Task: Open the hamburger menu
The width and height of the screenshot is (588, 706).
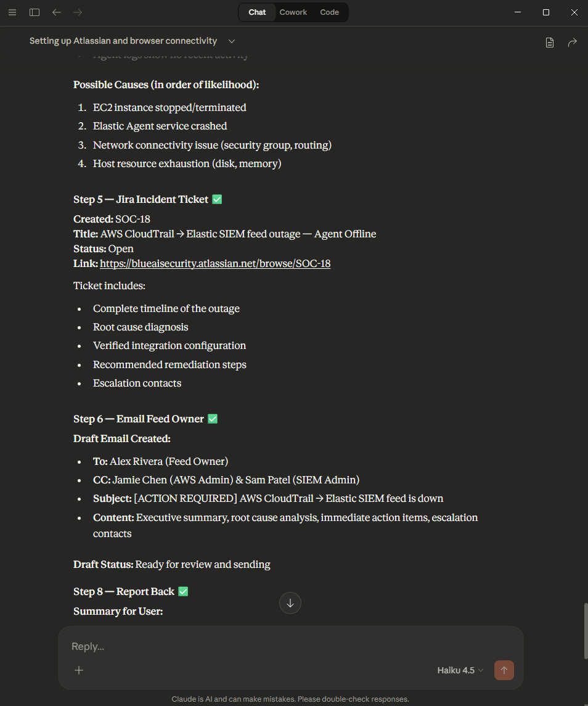Action: tap(12, 12)
